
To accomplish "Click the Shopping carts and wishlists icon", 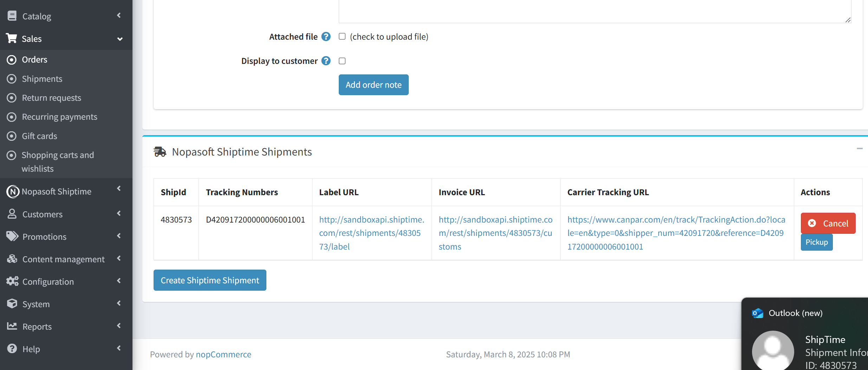I will click(x=12, y=155).
